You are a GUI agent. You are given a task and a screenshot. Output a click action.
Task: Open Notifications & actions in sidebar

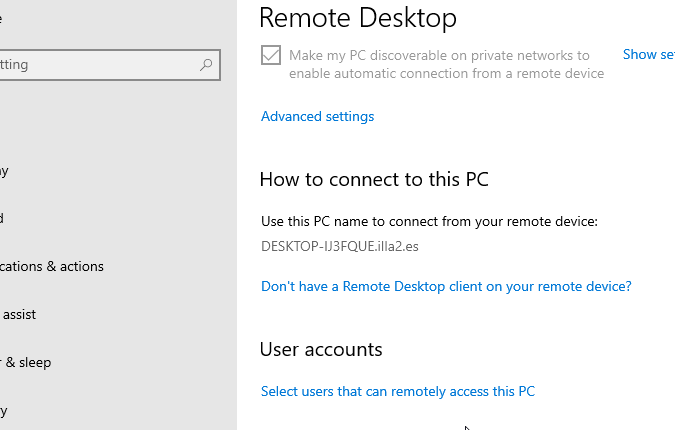(52, 266)
